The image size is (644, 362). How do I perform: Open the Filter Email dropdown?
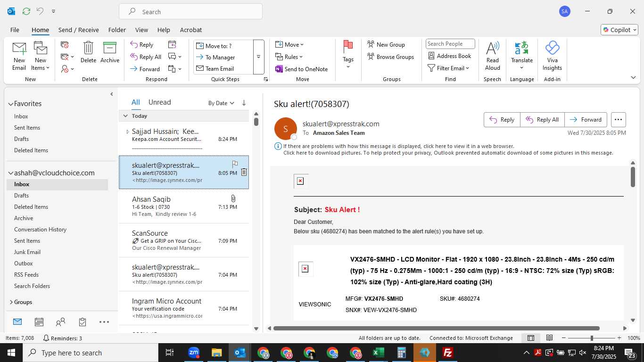tap(448, 68)
